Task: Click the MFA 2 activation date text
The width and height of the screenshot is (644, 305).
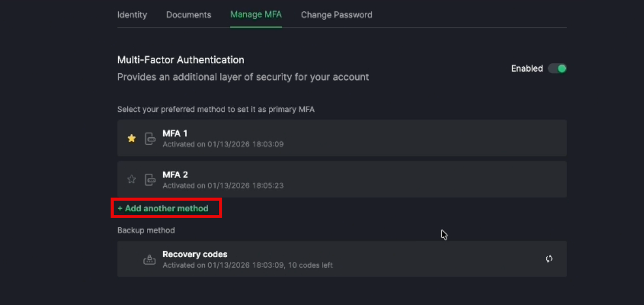Action: 223,186
